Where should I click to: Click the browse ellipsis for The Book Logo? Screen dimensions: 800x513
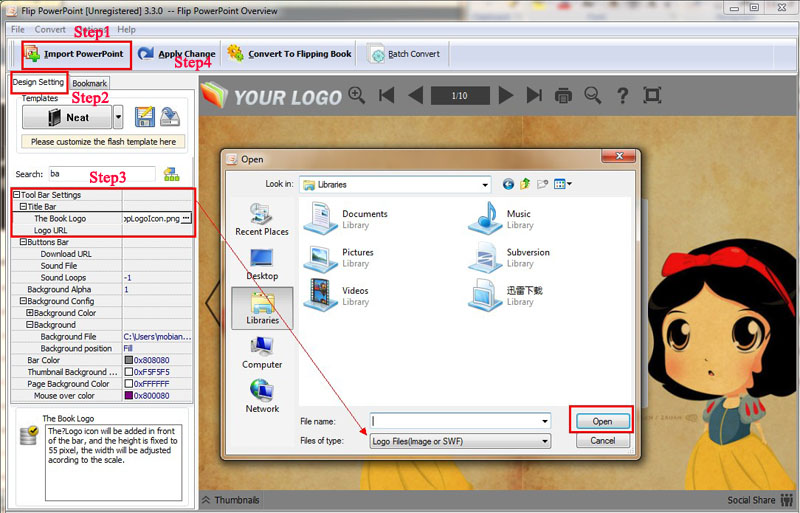[186, 218]
